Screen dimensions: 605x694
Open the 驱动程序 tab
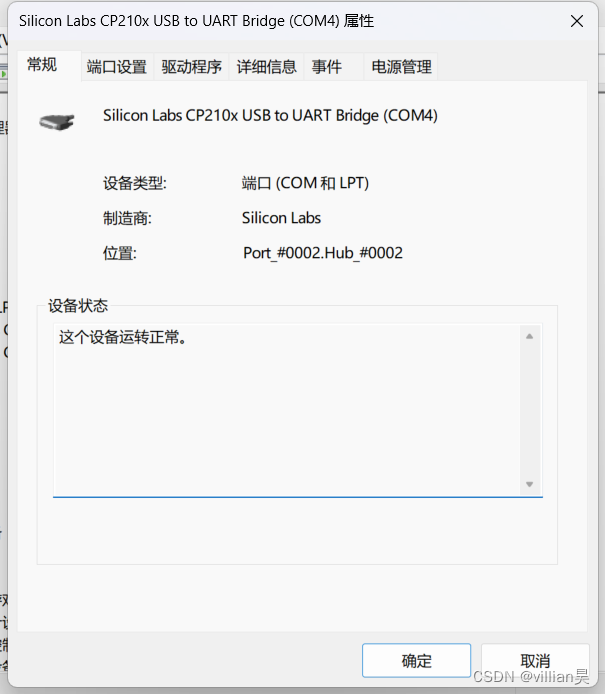(191, 67)
